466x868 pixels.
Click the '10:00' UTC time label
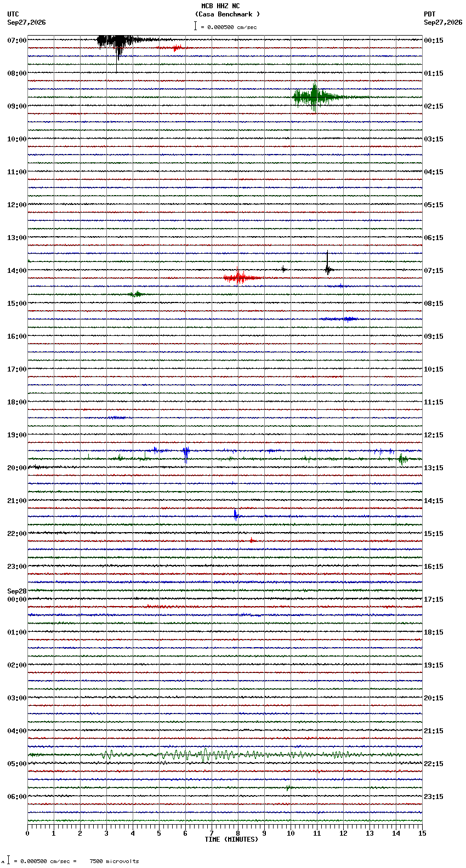(x=17, y=139)
